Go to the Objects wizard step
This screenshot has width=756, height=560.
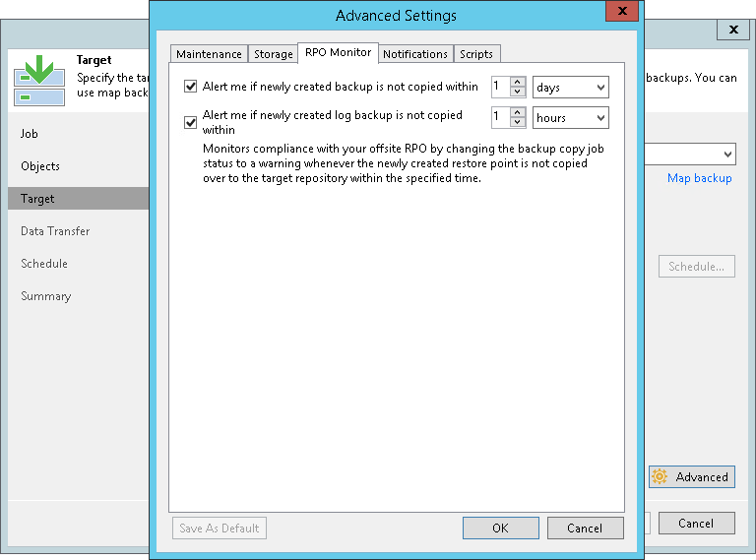click(x=40, y=165)
